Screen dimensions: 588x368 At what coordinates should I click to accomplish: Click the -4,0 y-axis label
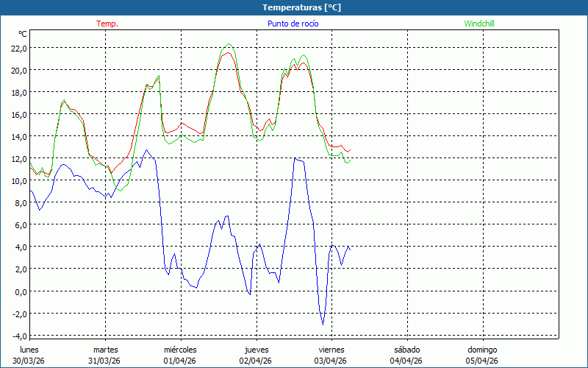click(x=18, y=335)
